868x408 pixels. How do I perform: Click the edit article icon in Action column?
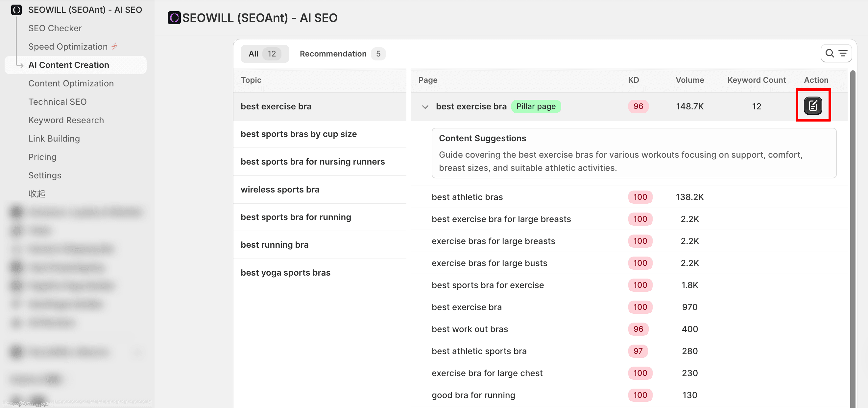click(813, 106)
